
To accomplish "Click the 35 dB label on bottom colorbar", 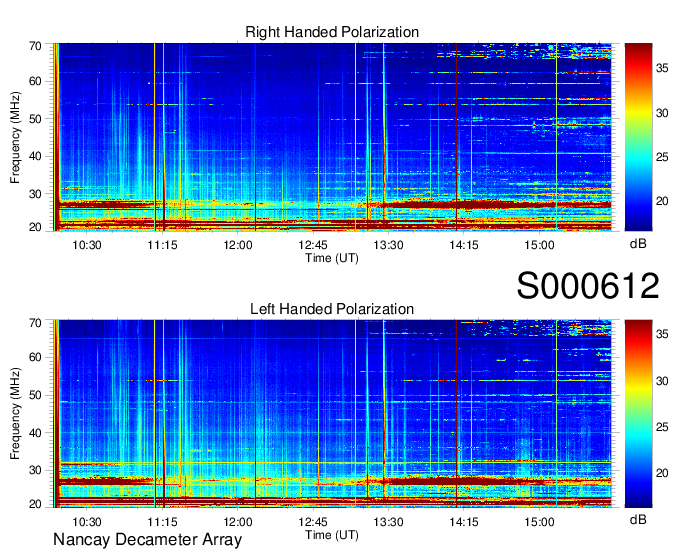I will click(662, 334).
